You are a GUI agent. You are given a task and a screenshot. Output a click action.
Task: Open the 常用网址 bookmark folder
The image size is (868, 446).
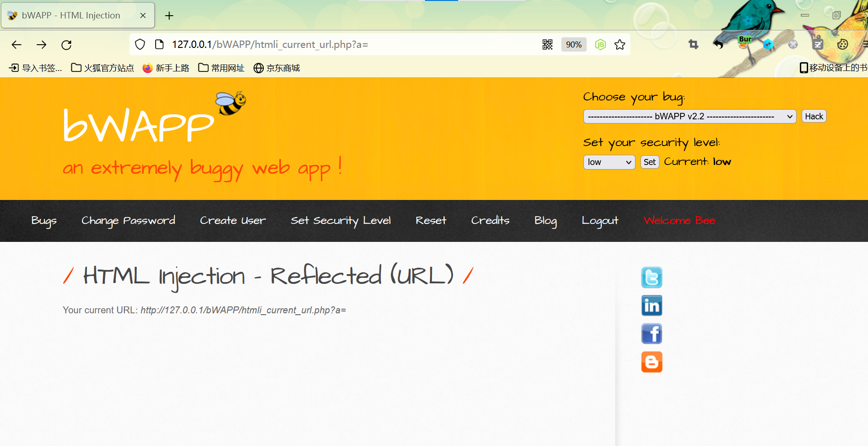[221, 68]
